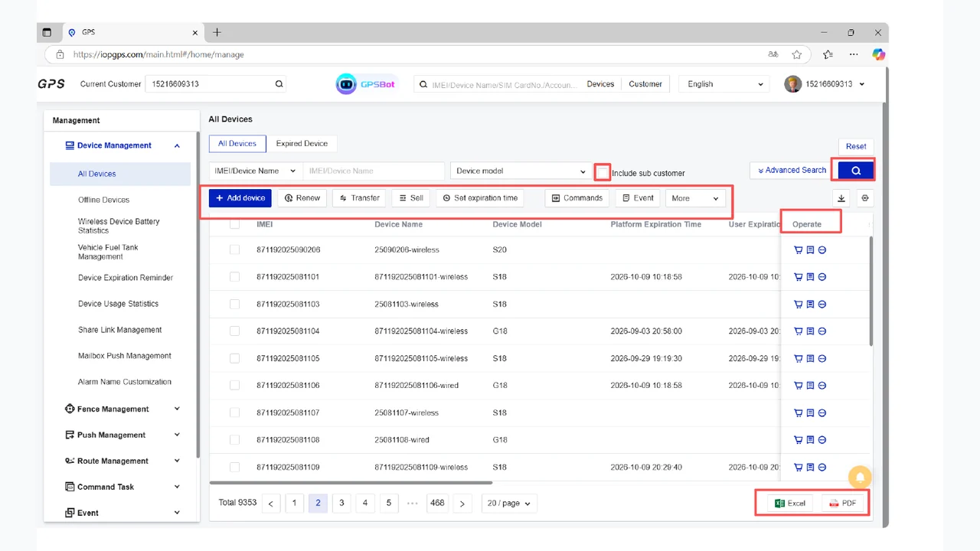Check the box for IMEI 871192025081107
Screen dimensions: 980x551
(234, 412)
